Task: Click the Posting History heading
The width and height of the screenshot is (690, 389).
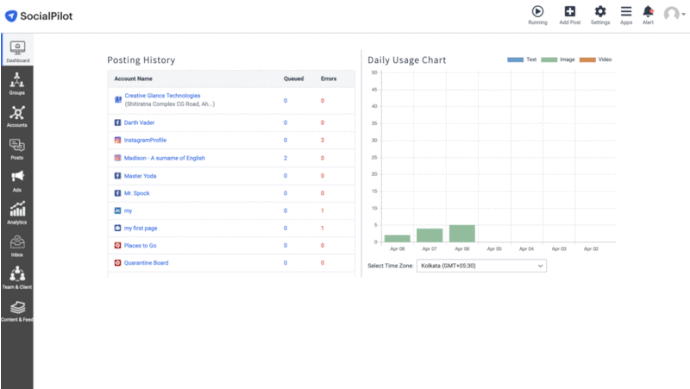Action: (141, 60)
